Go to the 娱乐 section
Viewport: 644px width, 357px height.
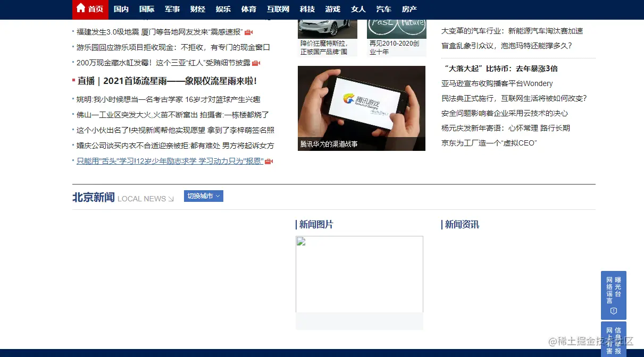(223, 9)
